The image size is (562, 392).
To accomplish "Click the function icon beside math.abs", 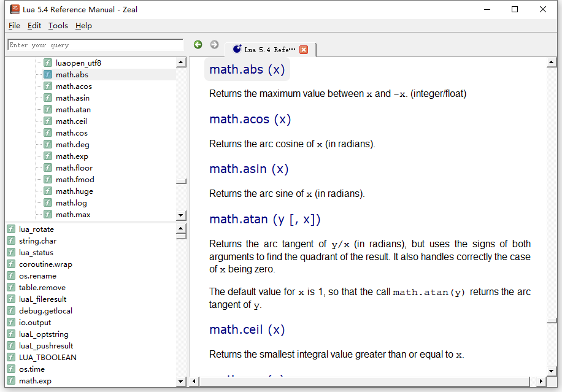I will 48,74.
